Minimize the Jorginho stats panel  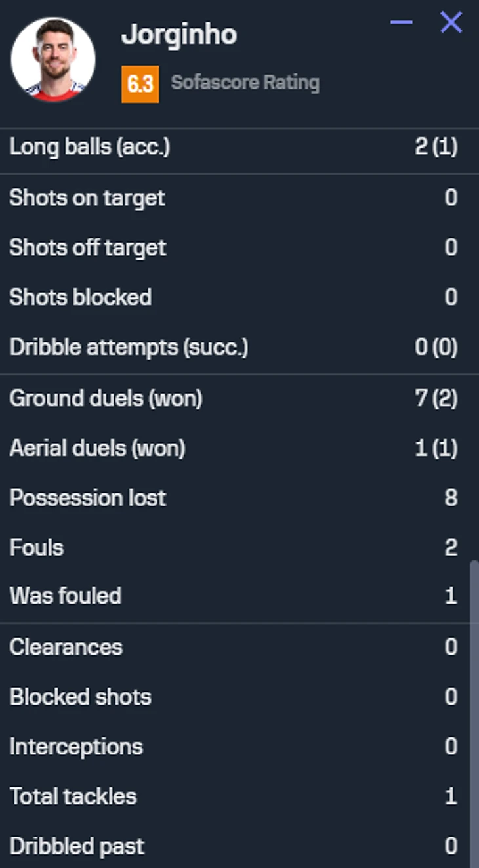click(401, 23)
